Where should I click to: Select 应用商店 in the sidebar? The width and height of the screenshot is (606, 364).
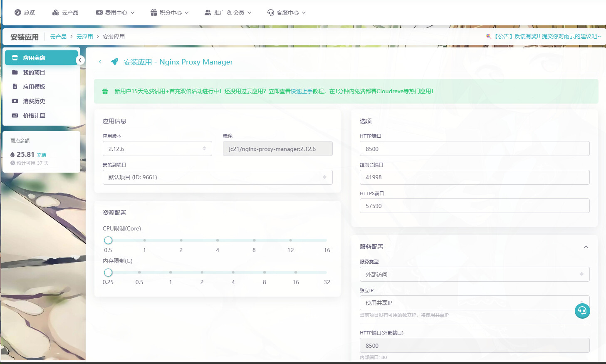coord(34,58)
